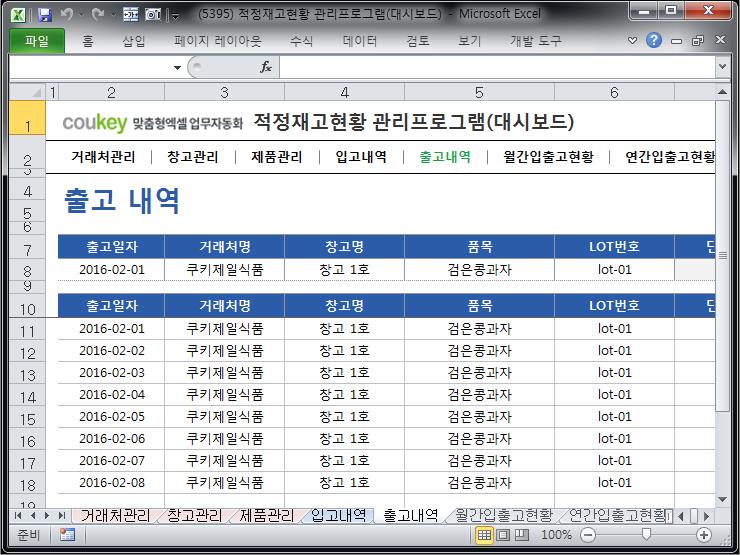Open Customize Quick Access Toolbar dropdown
The height and width of the screenshot is (555, 740).
click(175, 16)
